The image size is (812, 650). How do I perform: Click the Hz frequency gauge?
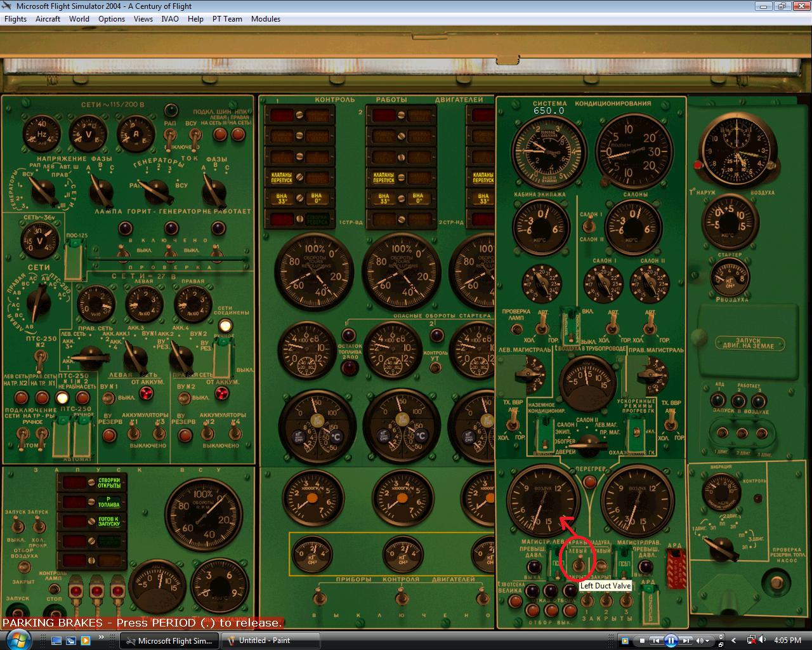pos(41,133)
